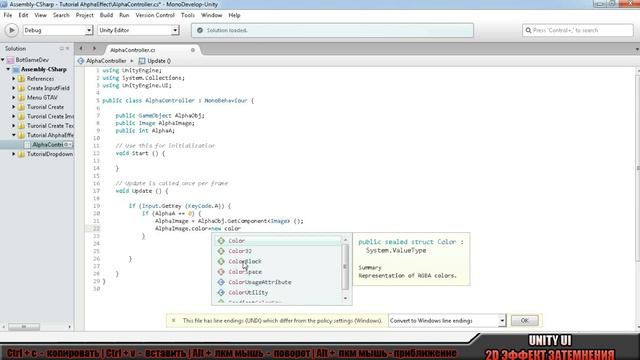Open the View menu
This screenshot has width=640, height=360.
40,15
